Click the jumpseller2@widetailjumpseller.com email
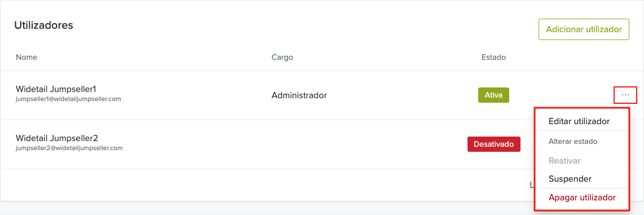 (x=69, y=148)
